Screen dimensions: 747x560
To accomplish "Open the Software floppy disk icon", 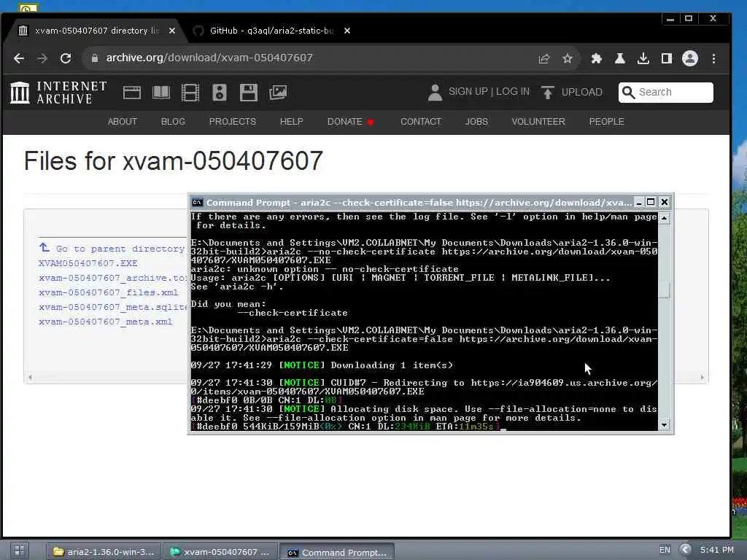I will pos(248,93).
